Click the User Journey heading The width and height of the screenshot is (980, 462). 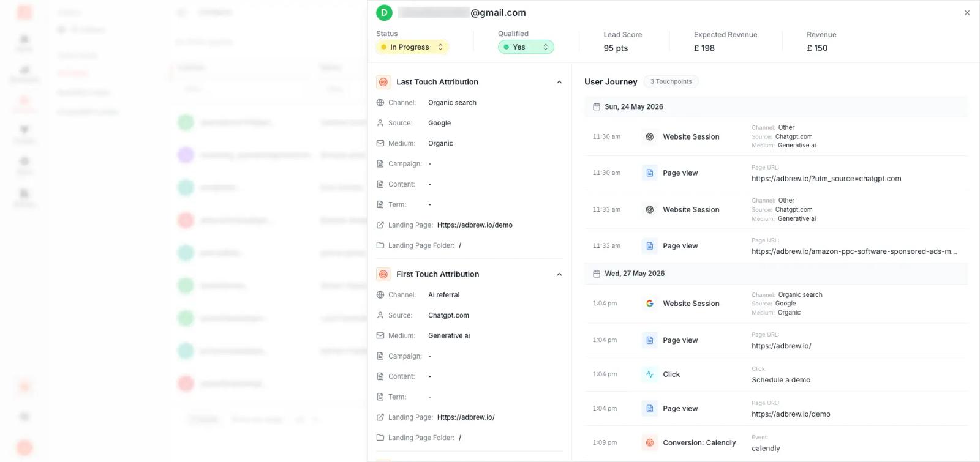611,82
